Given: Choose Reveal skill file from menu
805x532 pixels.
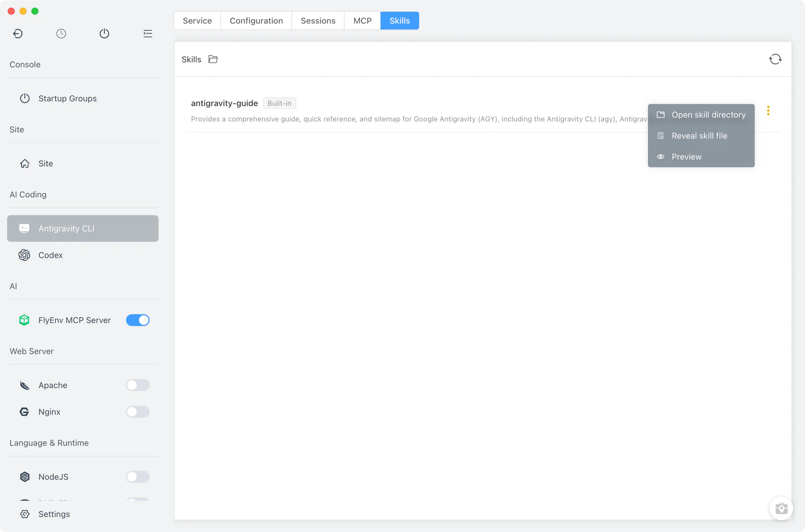Looking at the screenshot, I should coord(701,136).
